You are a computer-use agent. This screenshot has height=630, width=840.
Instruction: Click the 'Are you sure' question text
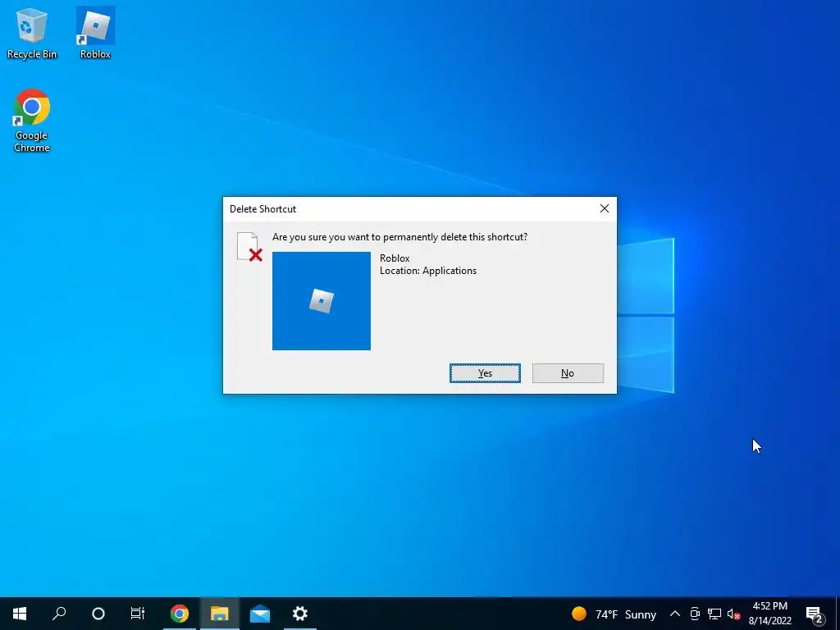(399, 237)
